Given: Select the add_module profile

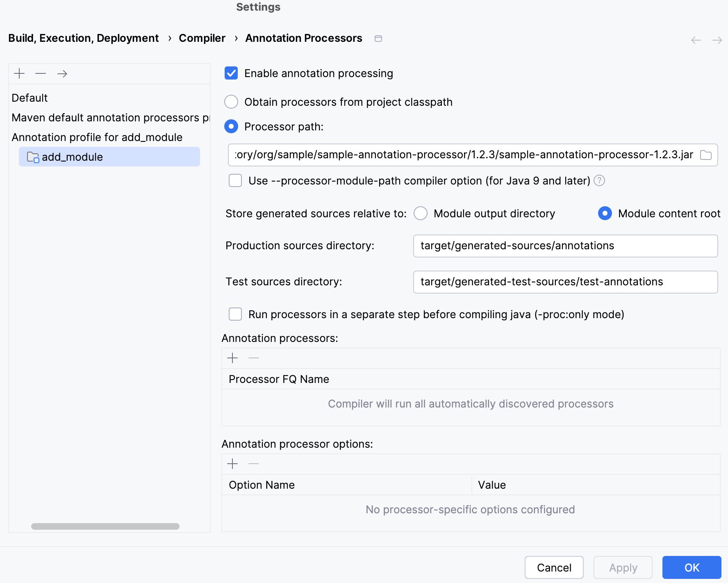Looking at the screenshot, I should [x=72, y=157].
